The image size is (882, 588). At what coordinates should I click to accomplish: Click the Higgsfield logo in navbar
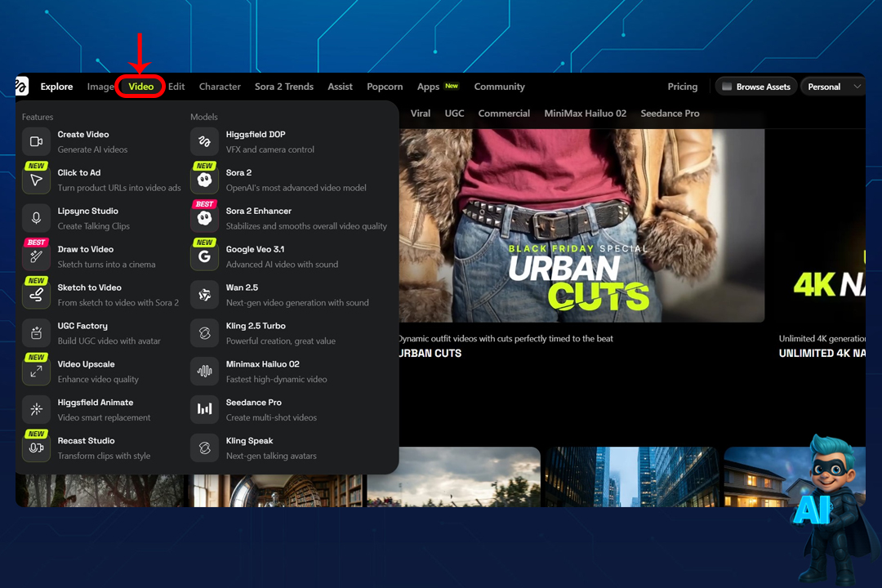pyautogui.click(x=22, y=87)
